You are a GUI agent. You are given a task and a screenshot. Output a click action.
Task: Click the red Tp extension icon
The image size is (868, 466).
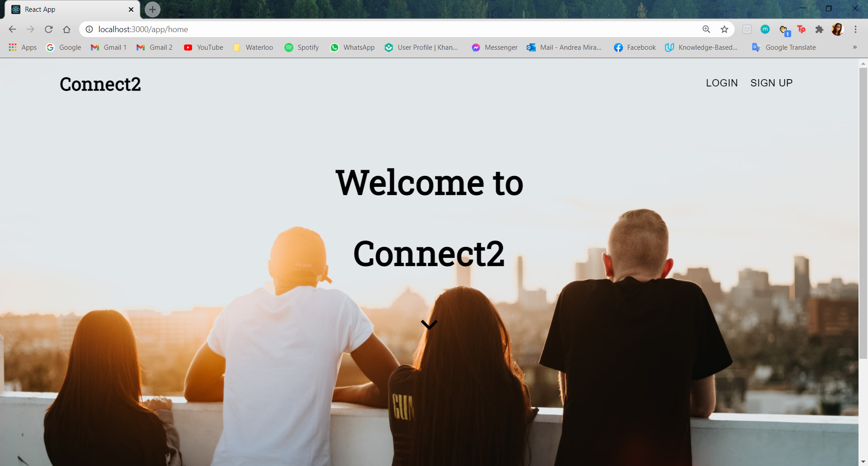[801, 29]
